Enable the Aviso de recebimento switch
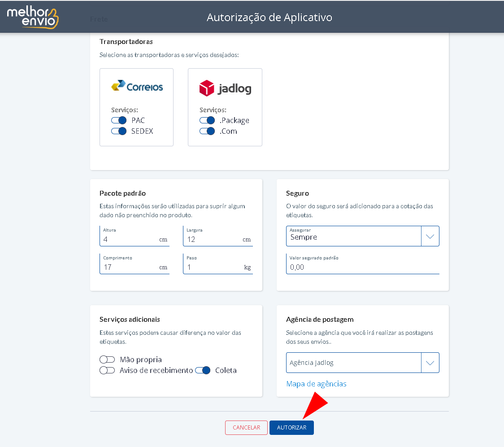Viewport: 504px width, 447px height. 107,370
